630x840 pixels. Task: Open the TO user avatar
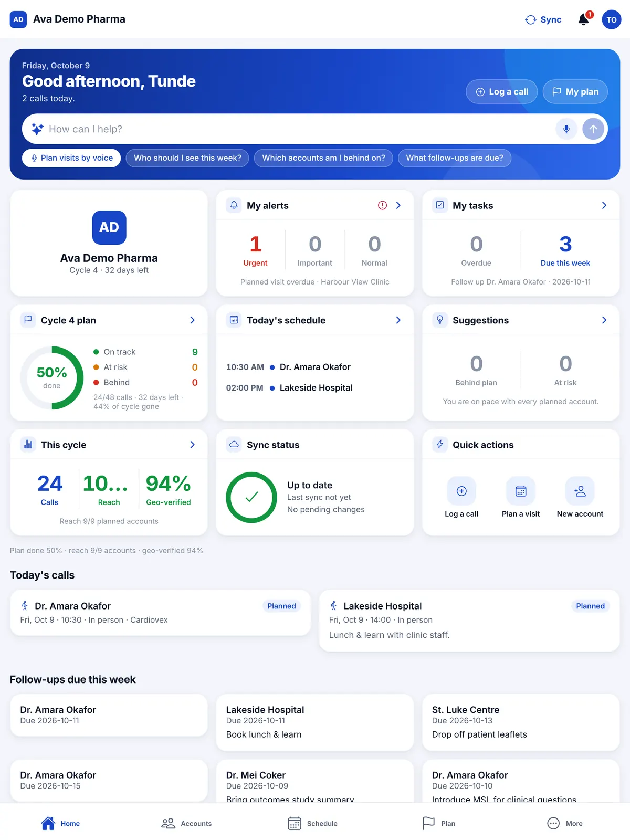click(x=612, y=19)
